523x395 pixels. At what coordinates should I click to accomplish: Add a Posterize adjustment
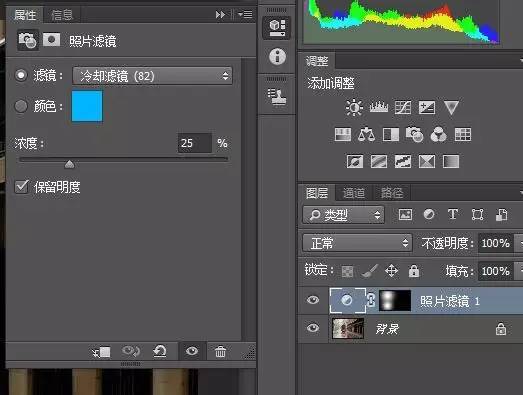click(379, 162)
